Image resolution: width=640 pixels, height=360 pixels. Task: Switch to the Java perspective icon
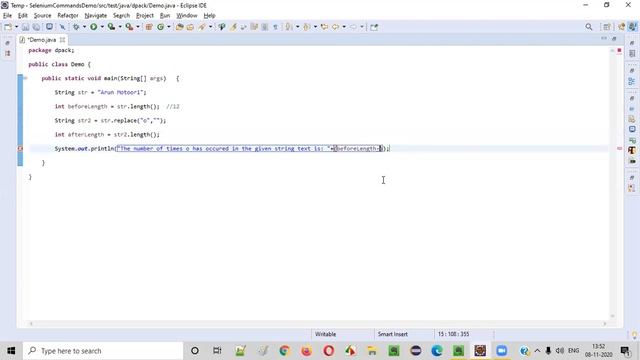pos(621,27)
